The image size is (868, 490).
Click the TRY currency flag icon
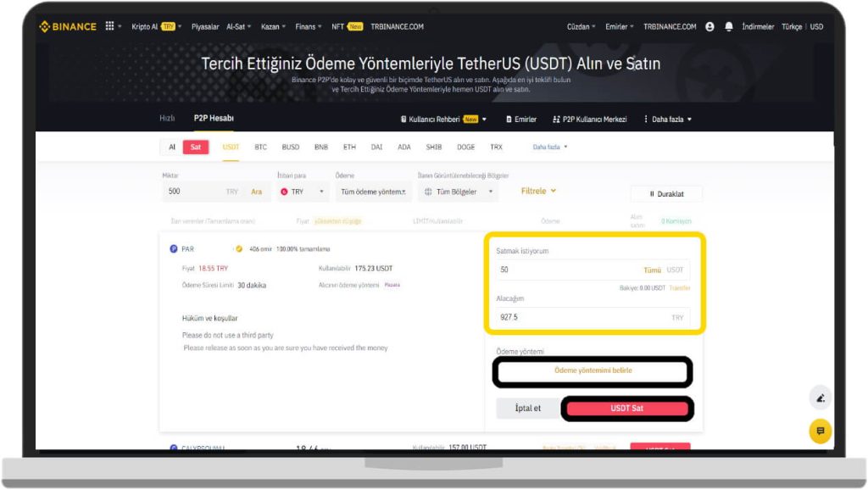[x=284, y=192]
